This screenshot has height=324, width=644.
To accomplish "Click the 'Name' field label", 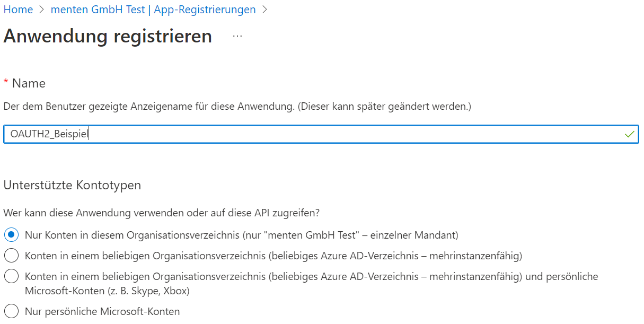I will [x=29, y=83].
